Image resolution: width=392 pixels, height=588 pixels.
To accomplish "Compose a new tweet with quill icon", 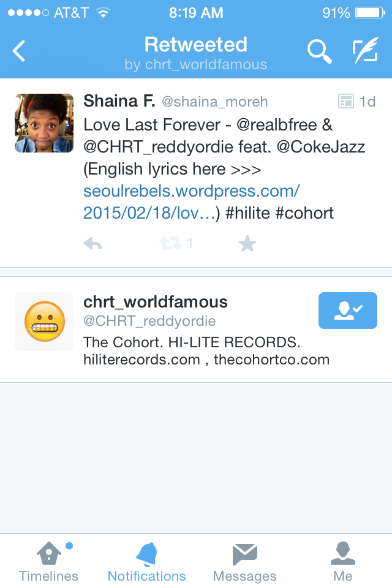I will point(365,50).
